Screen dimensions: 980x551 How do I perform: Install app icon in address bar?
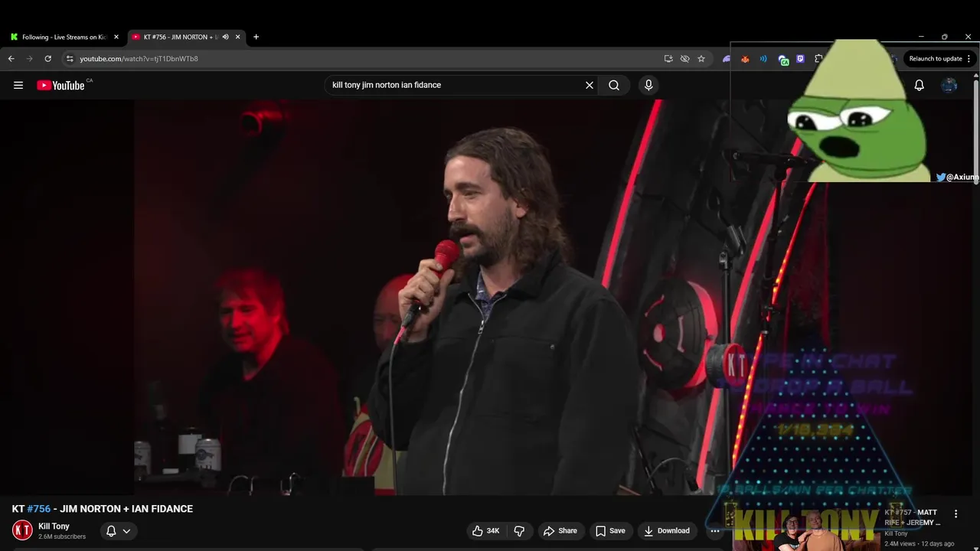click(x=668, y=58)
